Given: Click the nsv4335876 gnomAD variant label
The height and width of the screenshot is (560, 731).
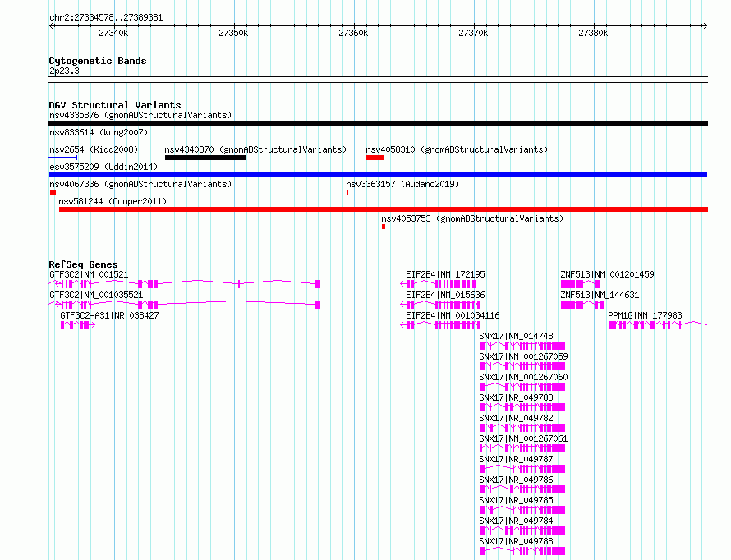Looking at the screenshot, I should click(x=140, y=115).
